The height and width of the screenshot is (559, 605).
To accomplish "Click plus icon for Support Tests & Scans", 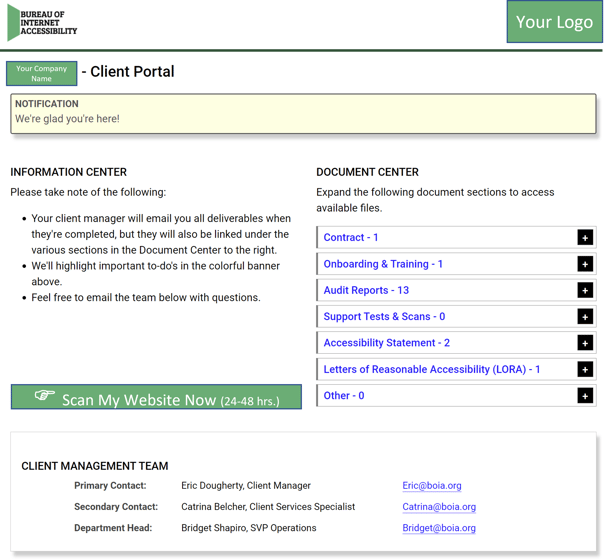I will click(584, 317).
